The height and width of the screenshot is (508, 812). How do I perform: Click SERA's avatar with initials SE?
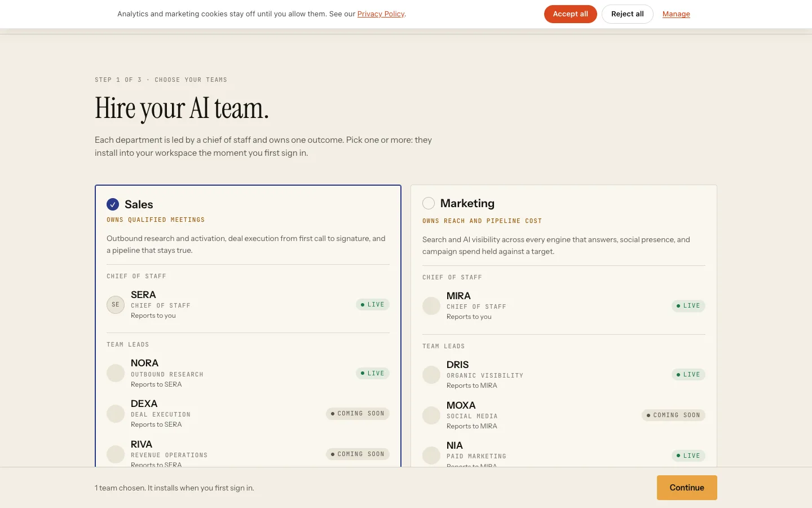coord(116,305)
